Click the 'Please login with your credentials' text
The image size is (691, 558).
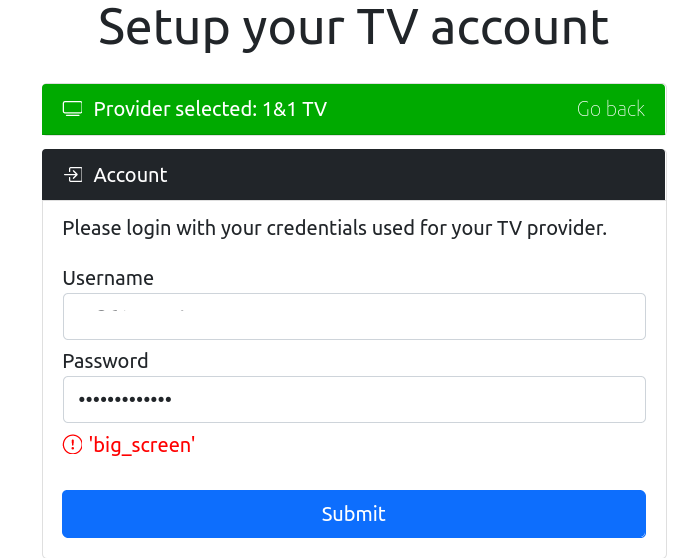[335, 228]
